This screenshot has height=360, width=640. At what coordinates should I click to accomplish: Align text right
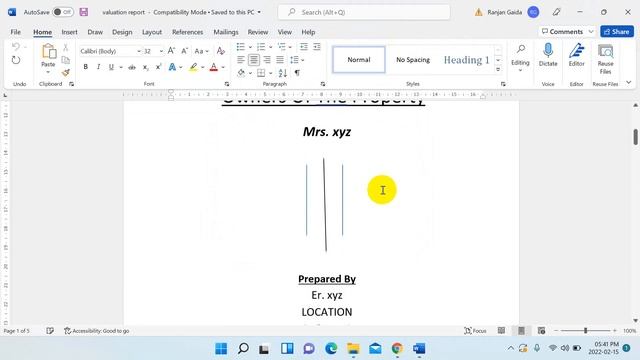267,60
